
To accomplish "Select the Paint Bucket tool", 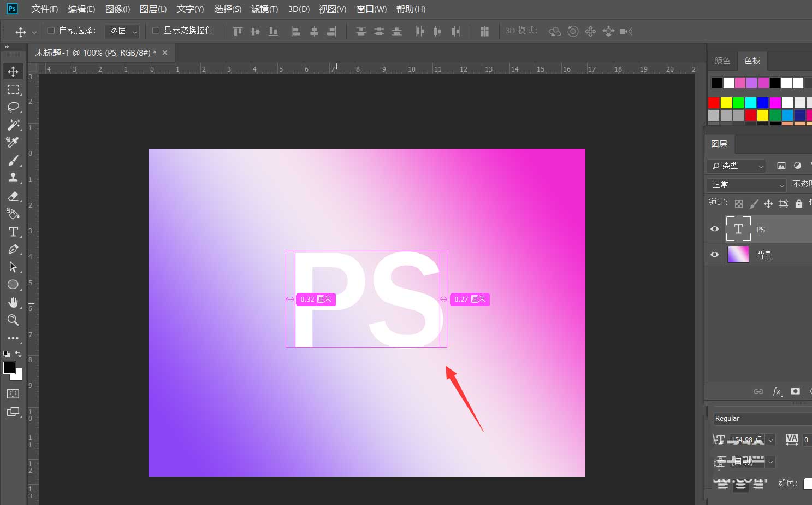I will tap(13, 214).
